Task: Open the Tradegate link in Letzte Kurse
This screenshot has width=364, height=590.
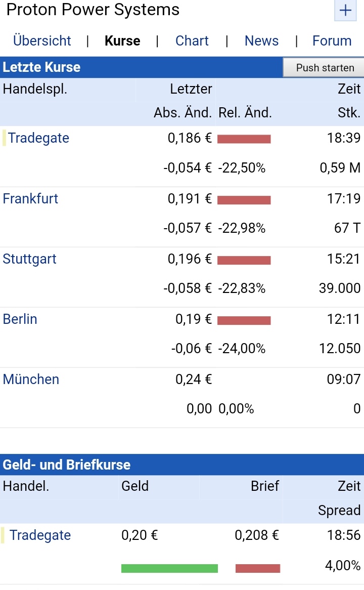Action: tap(38, 138)
